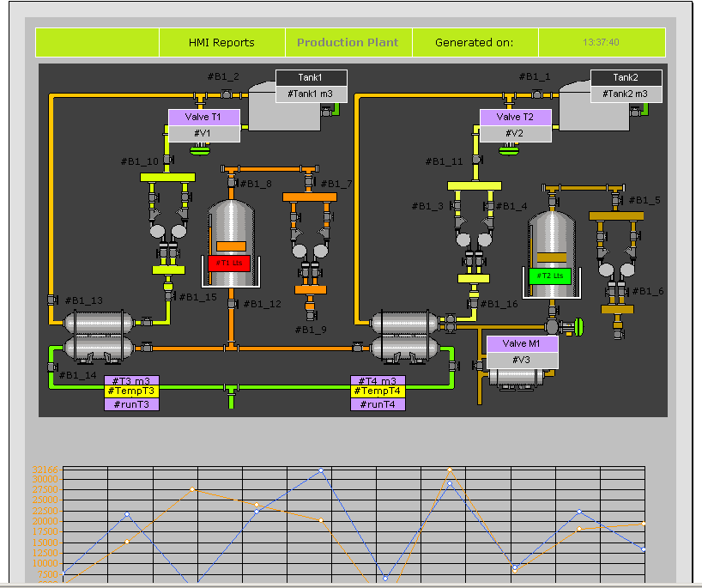
Task: Click the Valve M1 label
Action: [522, 343]
